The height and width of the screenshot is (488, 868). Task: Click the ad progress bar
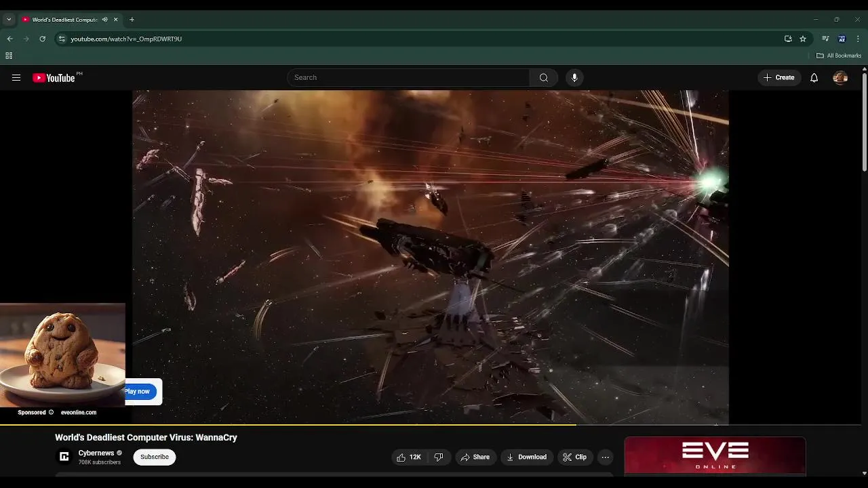coord(431,425)
